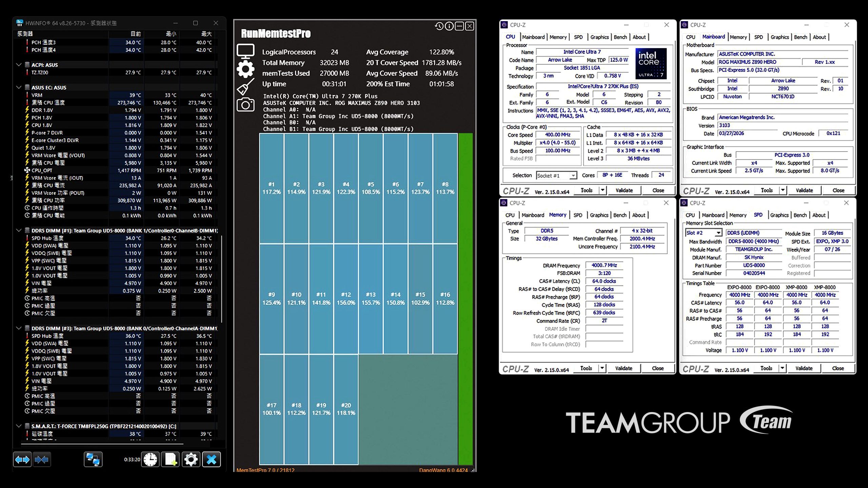Select memtest block #20 118.1%
The image size is (868, 488).
click(346, 409)
